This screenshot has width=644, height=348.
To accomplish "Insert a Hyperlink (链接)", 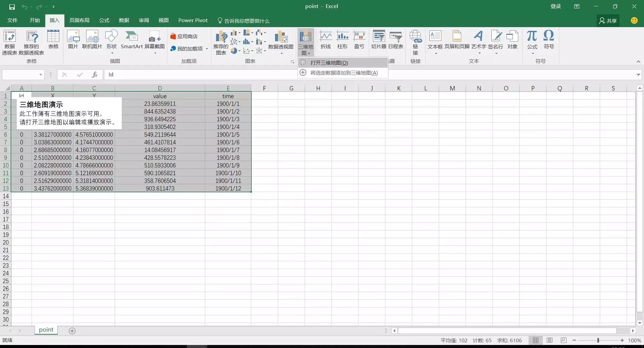I will (x=416, y=43).
